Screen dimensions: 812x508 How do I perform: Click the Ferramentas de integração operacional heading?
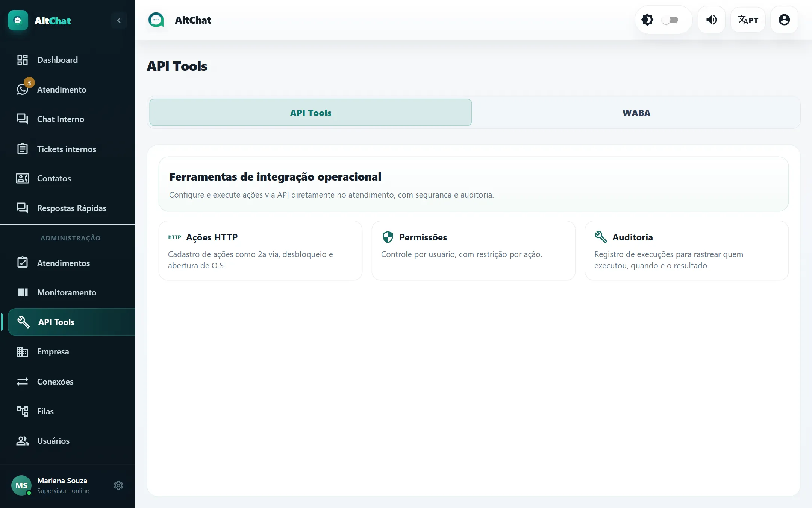pos(275,176)
